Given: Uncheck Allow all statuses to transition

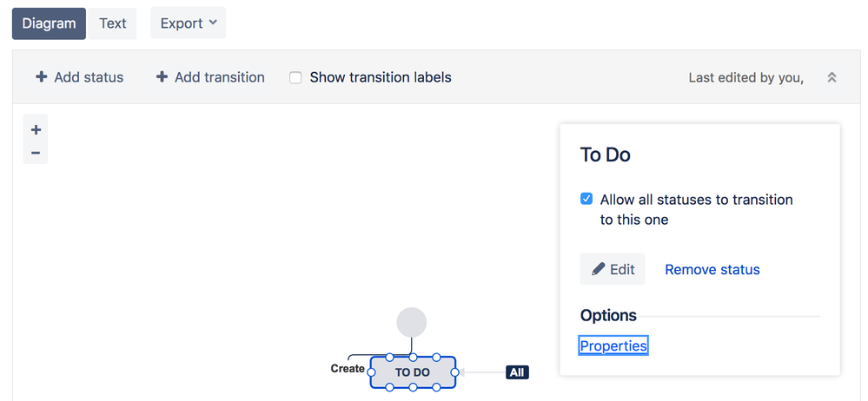Looking at the screenshot, I should point(586,199).
